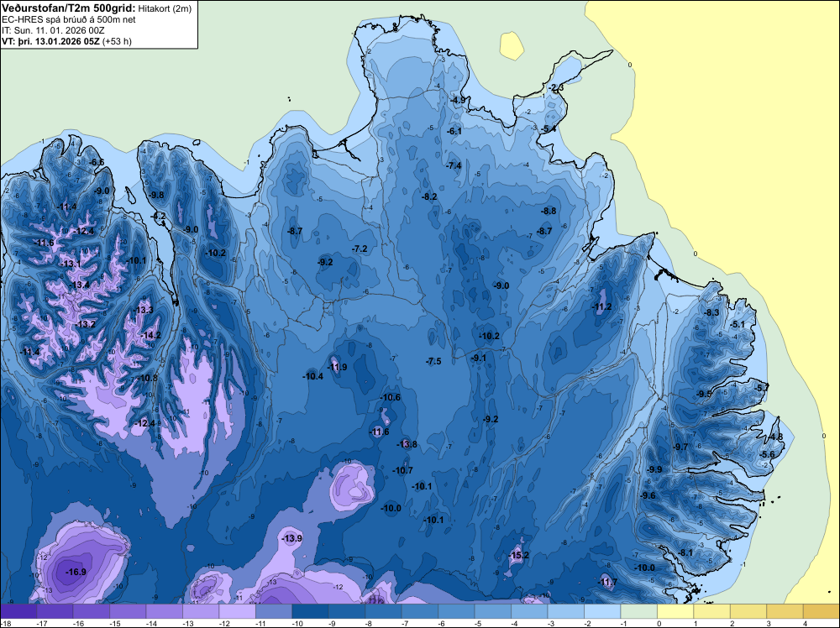Click the -11.9 temperature value
Image resolution: width=840 pixels, height=628 pixels.
pos(337,367)
